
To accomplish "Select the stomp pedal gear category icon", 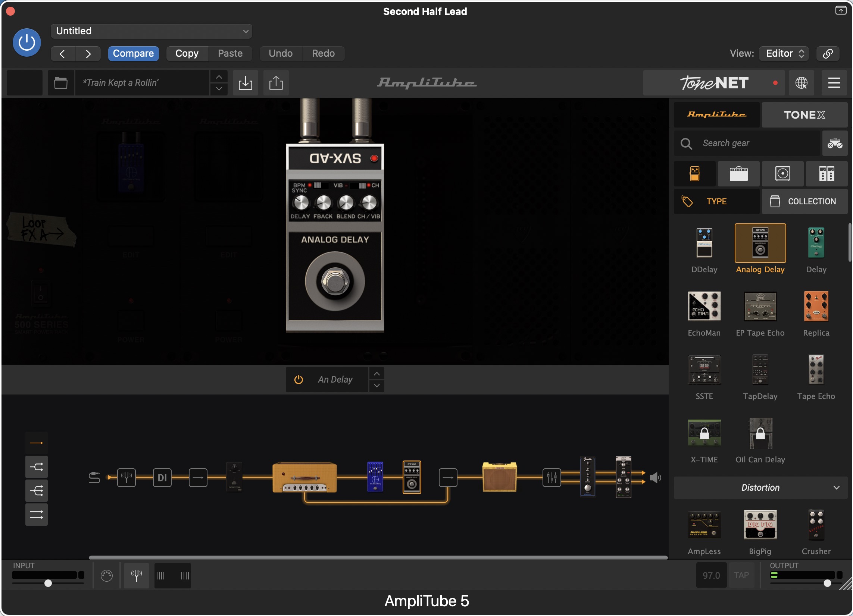I will (695, 174).
